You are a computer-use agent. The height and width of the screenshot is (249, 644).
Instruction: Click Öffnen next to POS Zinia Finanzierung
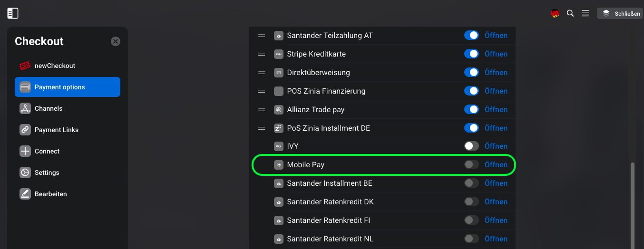pyautogui.click(x=496, y=91)
